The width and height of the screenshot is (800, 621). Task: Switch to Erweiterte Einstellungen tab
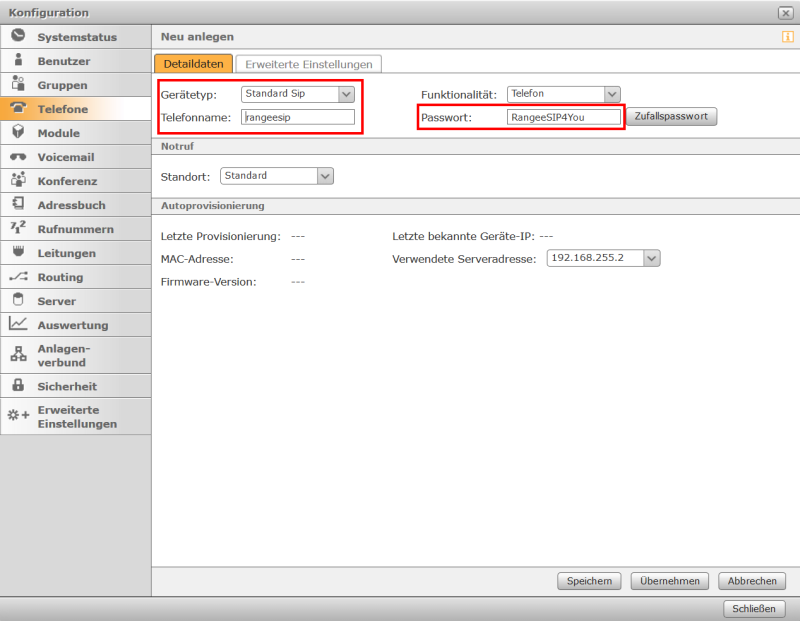309,64
